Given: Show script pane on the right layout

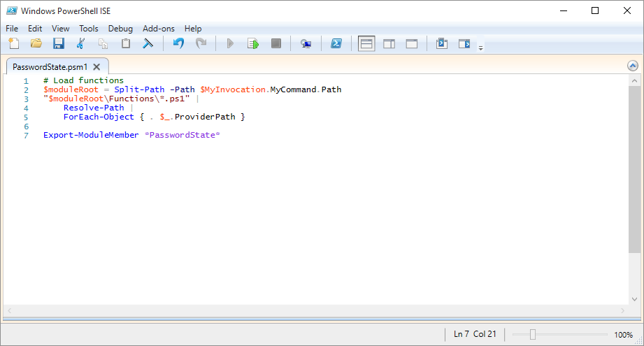Looking at the screenshot, I should coord(389,43).
